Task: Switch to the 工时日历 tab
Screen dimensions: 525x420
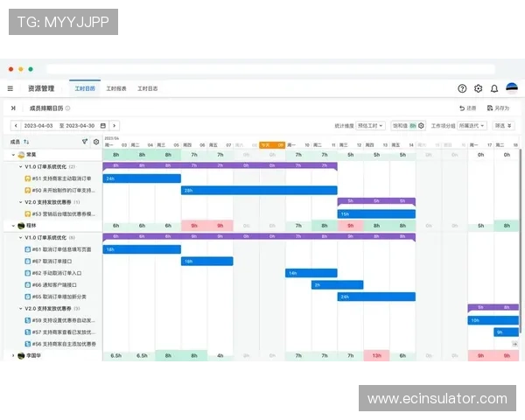Action: pyautogui.click(x=85, y=88)
